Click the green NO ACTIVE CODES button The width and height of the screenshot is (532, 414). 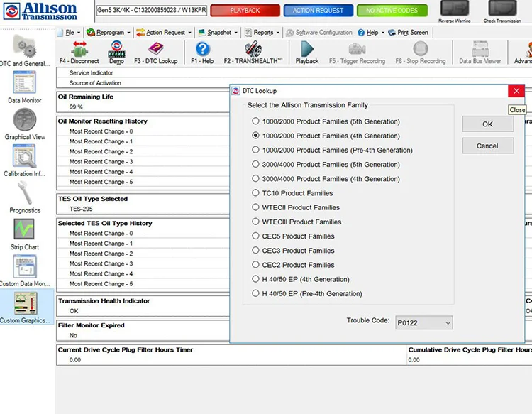pyautogui.click(x=392, y=11)
